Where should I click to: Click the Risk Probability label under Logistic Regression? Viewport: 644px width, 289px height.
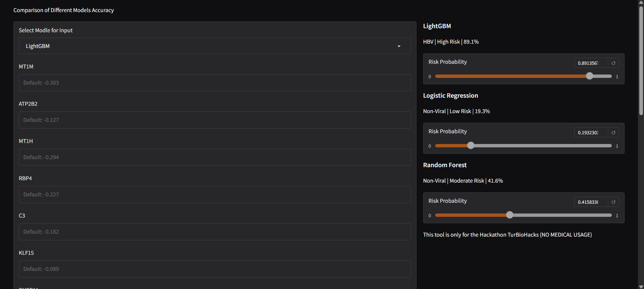(x=448, y=132)
